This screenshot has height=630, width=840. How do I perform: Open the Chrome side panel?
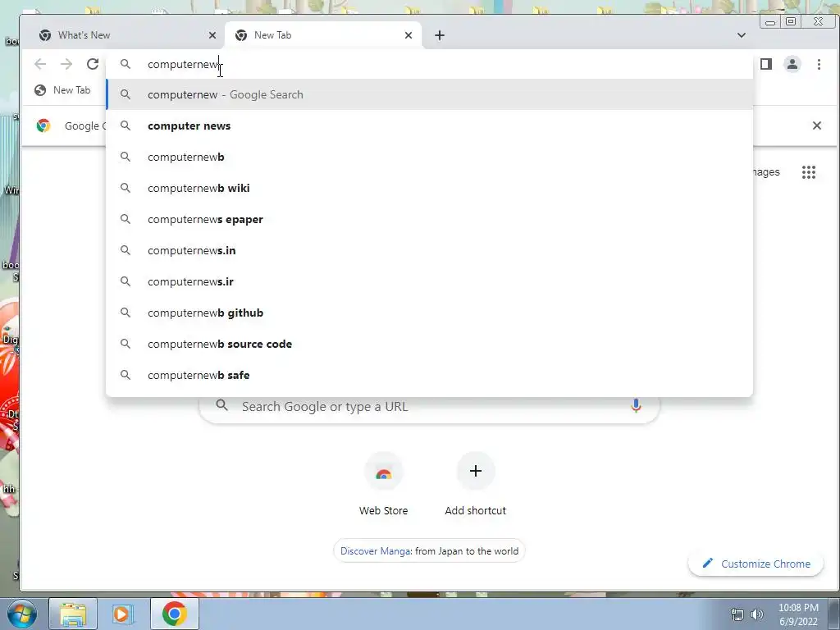click(766, 64)
